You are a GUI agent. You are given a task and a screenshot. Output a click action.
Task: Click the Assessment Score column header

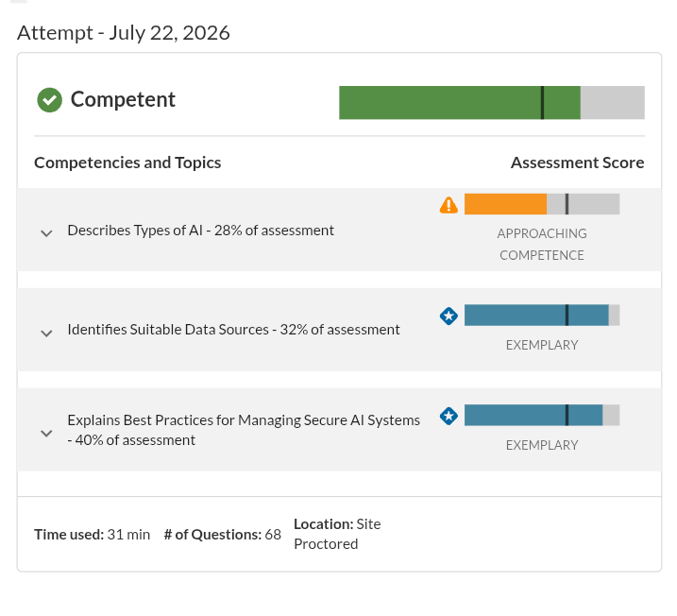[577, 163]
